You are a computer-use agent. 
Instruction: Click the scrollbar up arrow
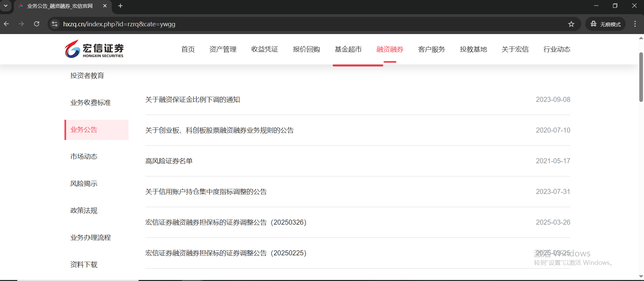point(641,38)
